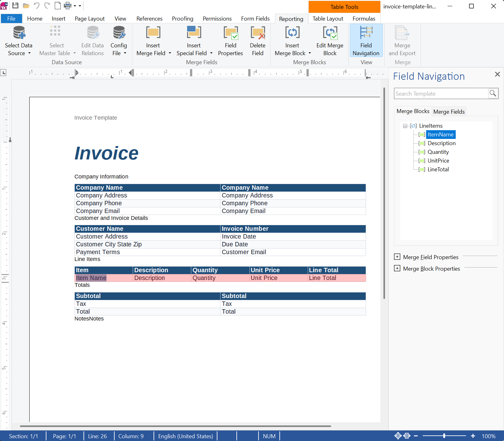Select the Merge Blocks panel tab
This screenshot has width=504, height=441.
click(413, 111)
